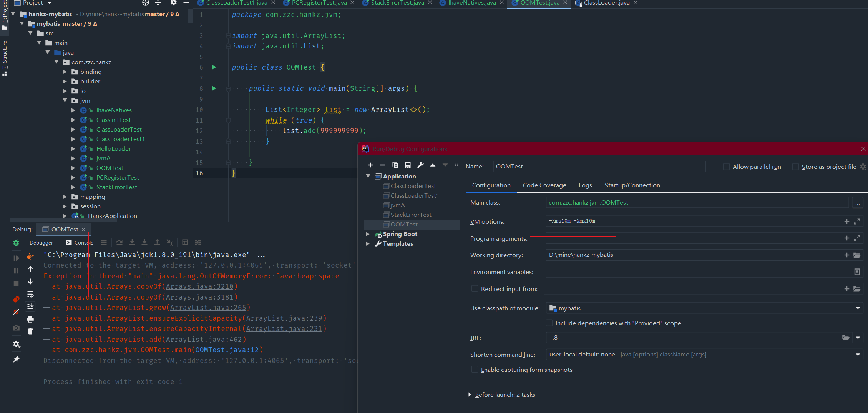This screenshot has height=413, width=868.
Task: Locate the open file with the Project panel crosshair icon
Action: [x=146, y=3]
